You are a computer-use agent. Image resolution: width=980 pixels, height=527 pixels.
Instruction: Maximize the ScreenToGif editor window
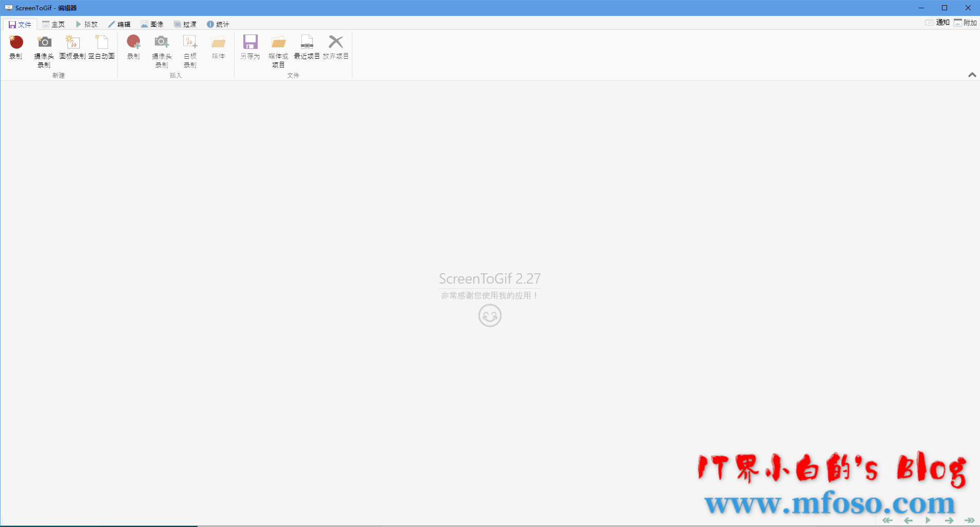[x=945, y=8]
